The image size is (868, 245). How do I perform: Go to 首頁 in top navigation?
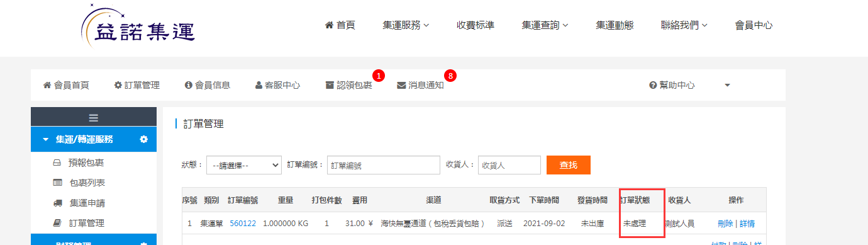pos(340,25)
